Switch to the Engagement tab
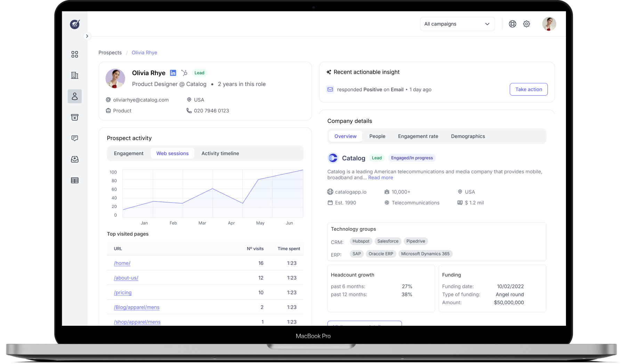Screen dimensions: 623x364 click(x=129, y=153)
